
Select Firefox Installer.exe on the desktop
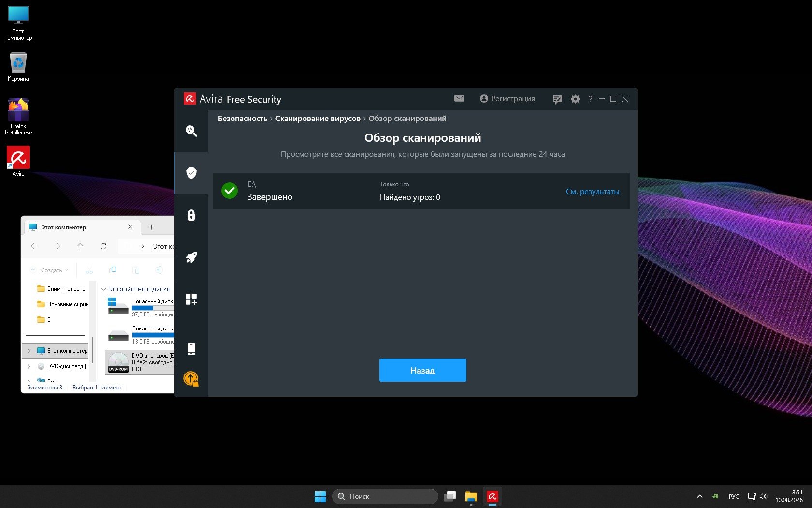(18, 117)
